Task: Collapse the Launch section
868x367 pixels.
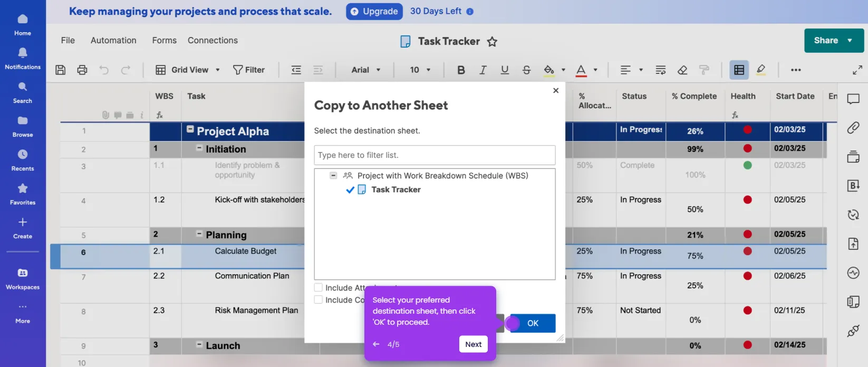Action: coord(199,344)
